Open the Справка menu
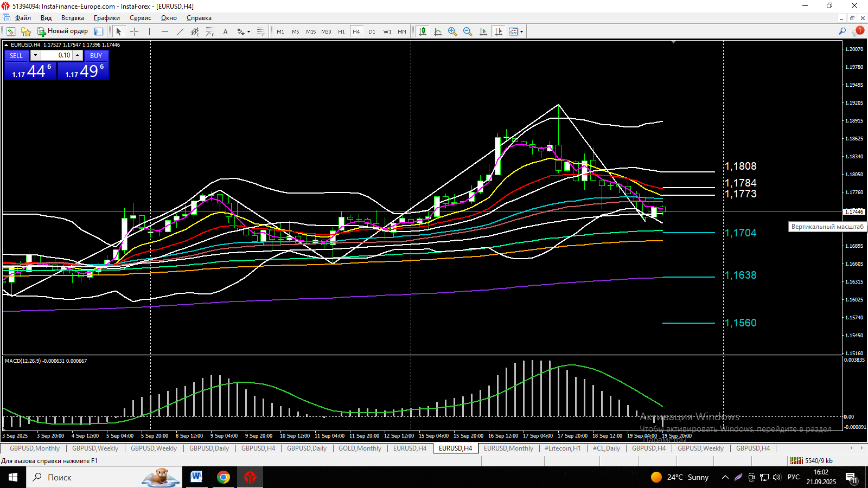Image resolution: width=868 pixels, height=488 pixels. pos(199,18)
